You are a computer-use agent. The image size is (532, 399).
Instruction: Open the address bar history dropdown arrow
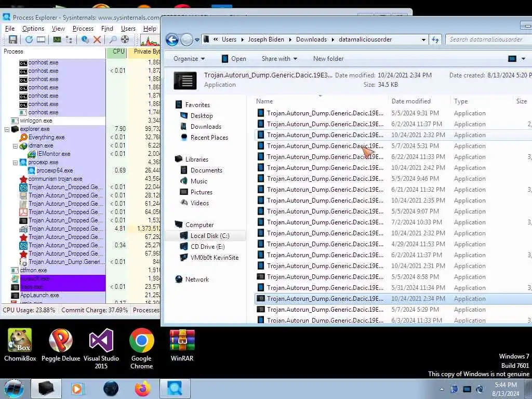(x=423, y=39)
